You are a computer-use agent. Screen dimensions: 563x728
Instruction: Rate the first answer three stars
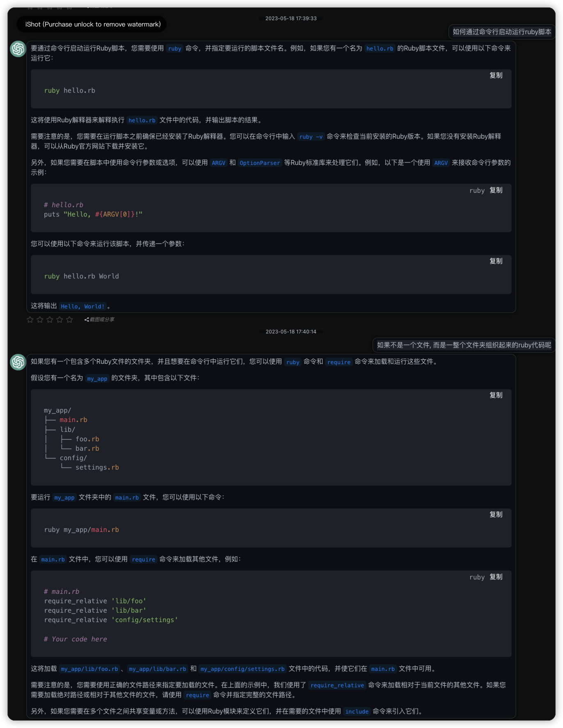coord(50,319)
